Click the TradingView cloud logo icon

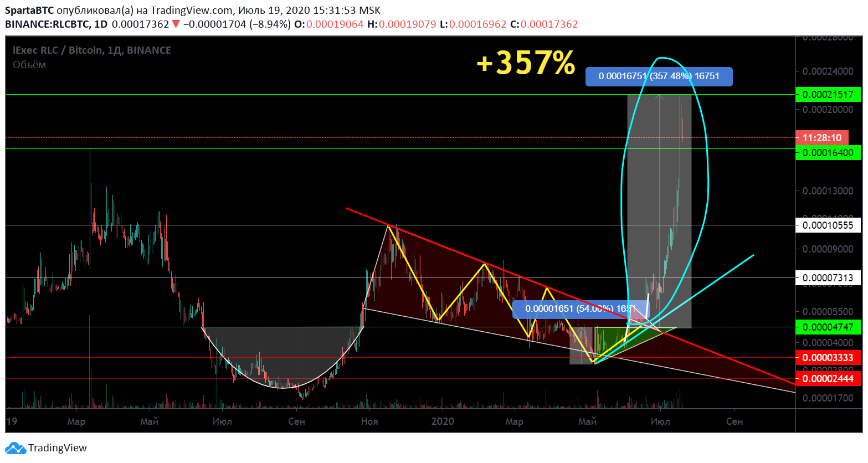tap(16, 448)
